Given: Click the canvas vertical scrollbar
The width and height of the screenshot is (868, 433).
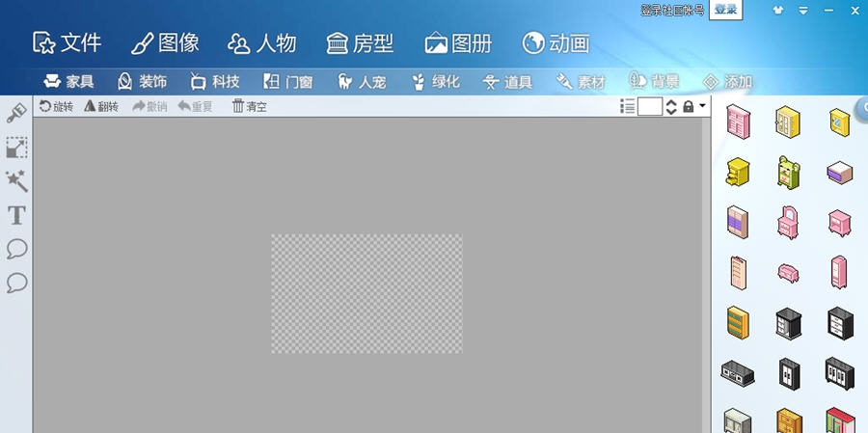Looking at the screenshot, I should (x=706, y=275).
